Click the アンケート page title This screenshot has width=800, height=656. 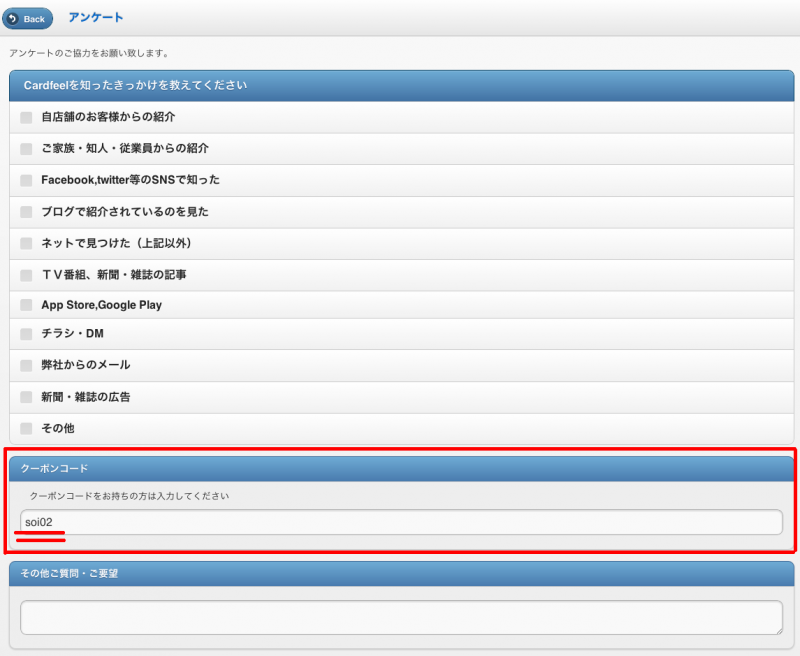(96, 17)
